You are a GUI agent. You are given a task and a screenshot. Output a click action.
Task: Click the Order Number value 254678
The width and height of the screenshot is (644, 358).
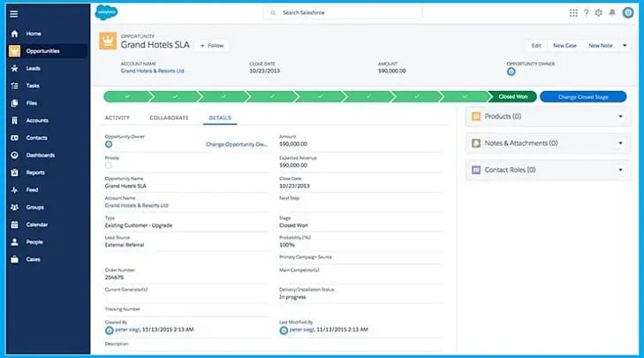114,278
